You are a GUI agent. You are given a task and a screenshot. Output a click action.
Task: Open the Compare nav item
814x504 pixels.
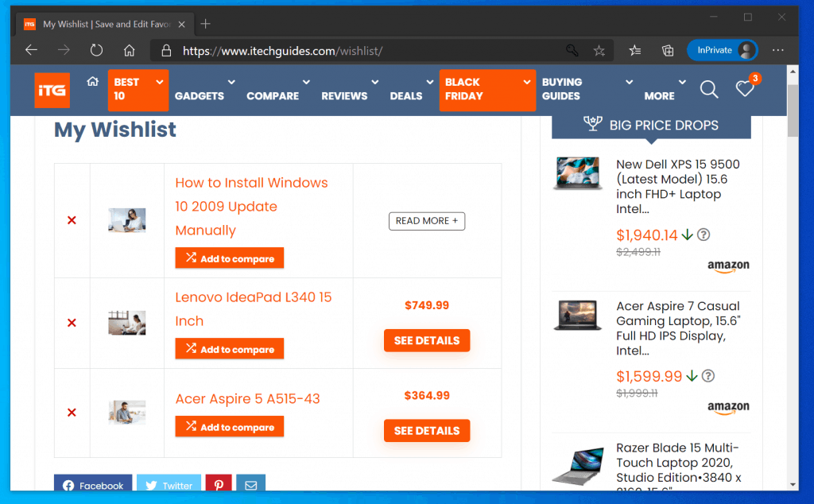[273, 96]
